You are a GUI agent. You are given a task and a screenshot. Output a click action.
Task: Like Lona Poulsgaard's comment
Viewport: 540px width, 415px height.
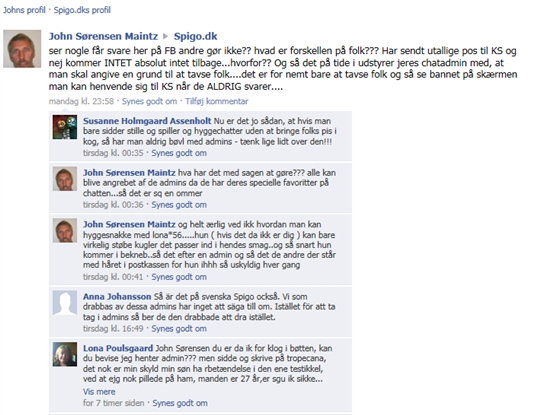click(x=180, y=403)
